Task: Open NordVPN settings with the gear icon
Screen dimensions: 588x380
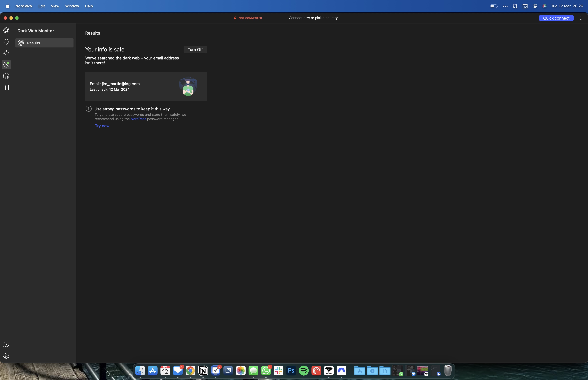Action: (x=6, y=356)
